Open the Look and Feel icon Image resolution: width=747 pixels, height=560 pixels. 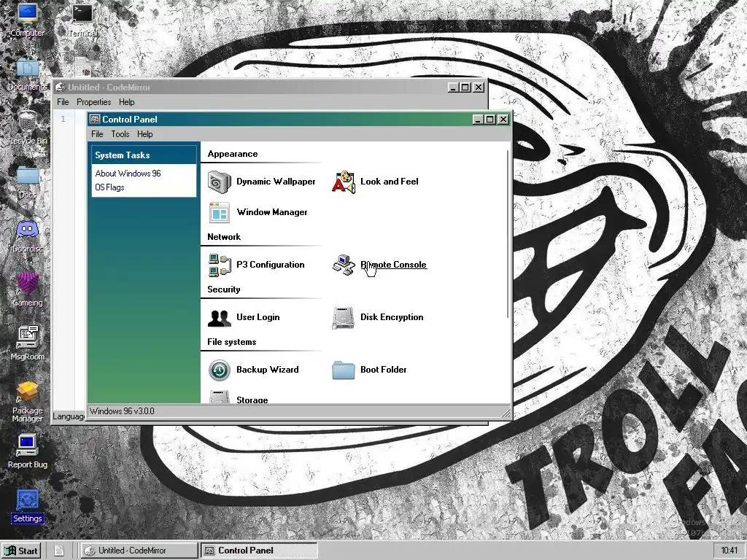(344, 182)
